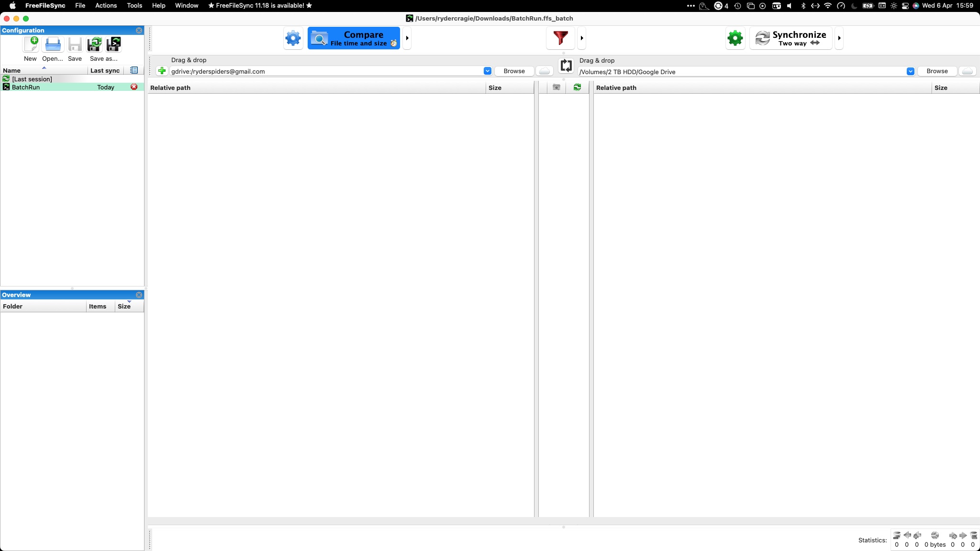Open the Apple menu
980x551 pixels.
(13, 6)
